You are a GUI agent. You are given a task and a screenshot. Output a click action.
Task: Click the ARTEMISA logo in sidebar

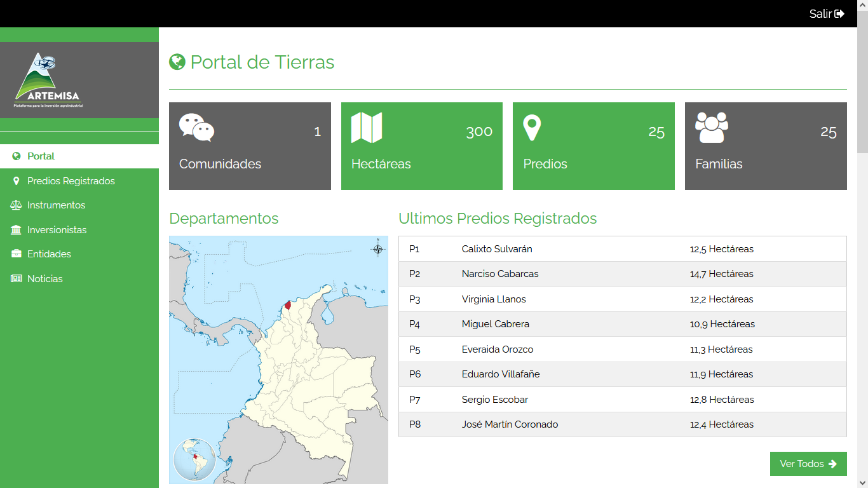pyautogui.click(x=48, y=80)
